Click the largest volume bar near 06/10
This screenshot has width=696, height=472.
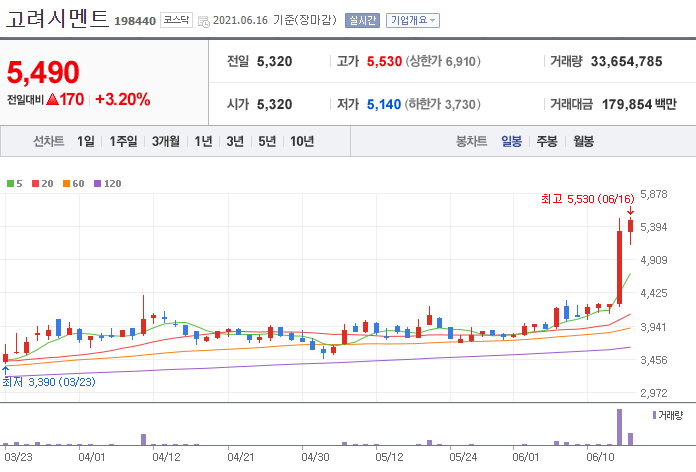tap(620, 427)
